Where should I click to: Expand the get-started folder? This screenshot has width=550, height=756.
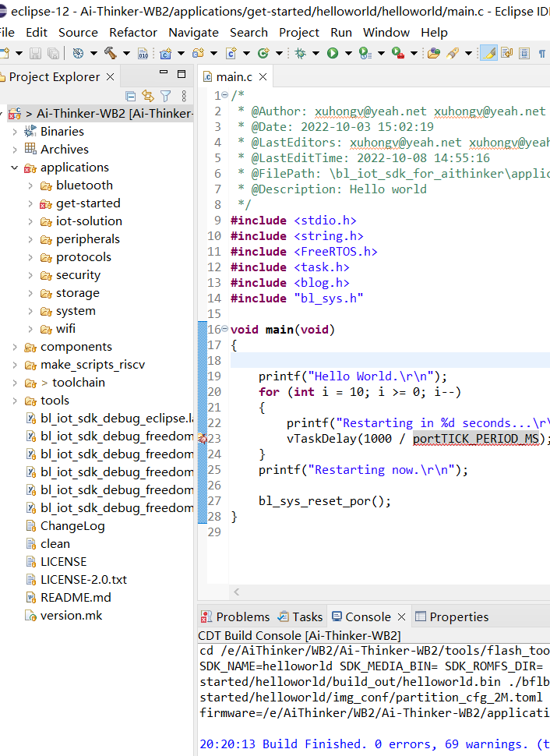click(x=30, y=203)
